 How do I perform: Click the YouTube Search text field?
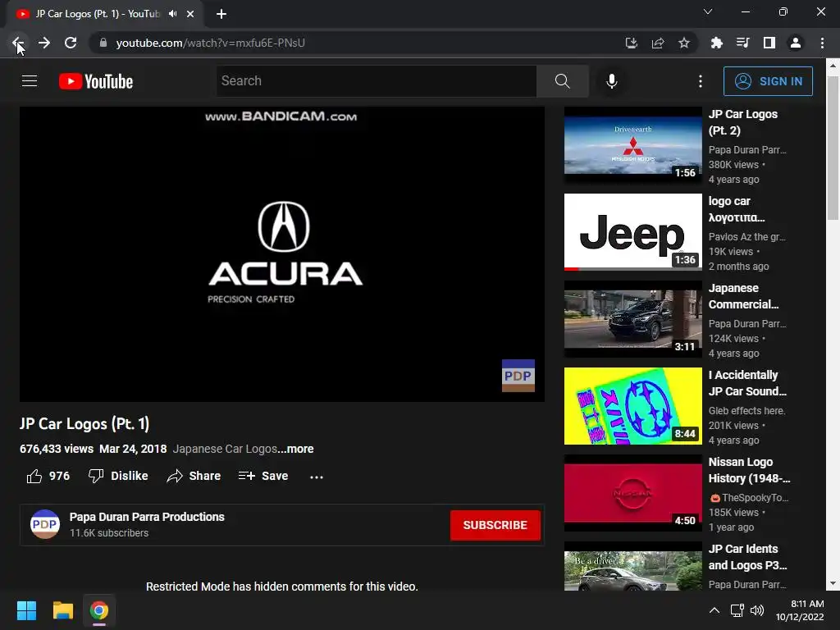point(376,81)
